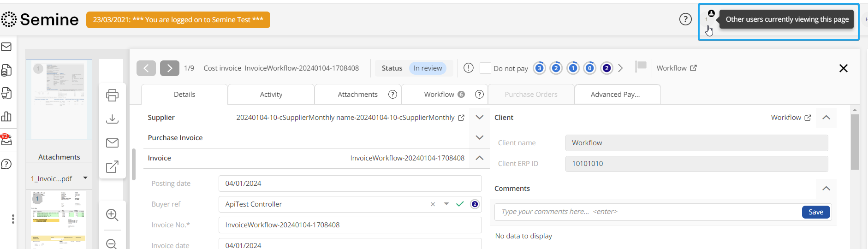Viewport: 868px width, 249px height.
Task: Zoom in on the invoice preview
Action: [x=112, y=215]
